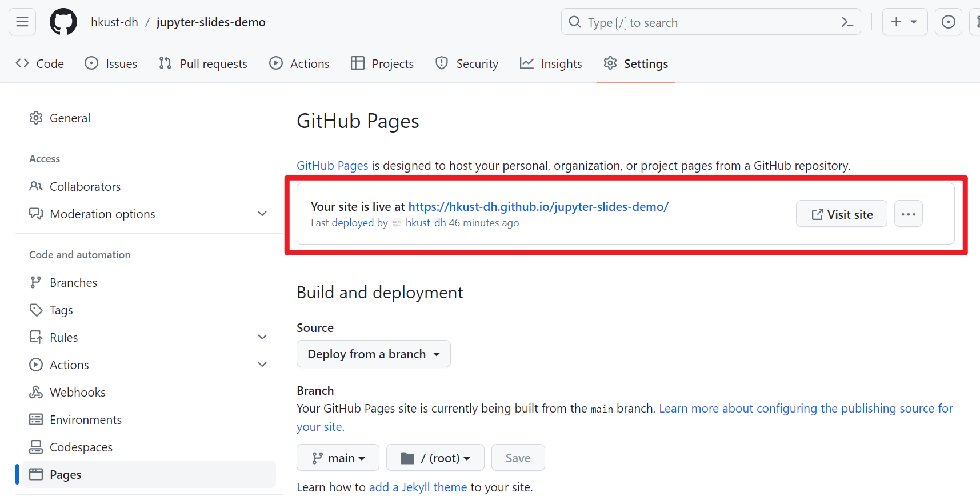The height and width of the screenshot is (504, 980).
Task: Click the Environments server icon
Action: coord(36,419)
